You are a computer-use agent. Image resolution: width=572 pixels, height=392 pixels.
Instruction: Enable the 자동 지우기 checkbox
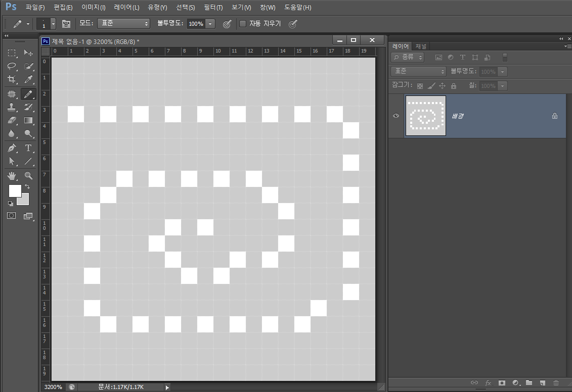(243, 24)
